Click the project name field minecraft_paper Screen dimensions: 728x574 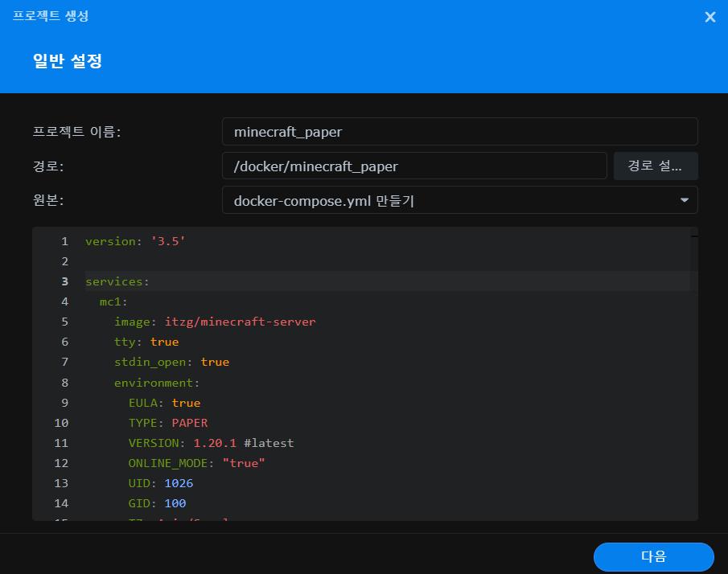coord(459,132)
